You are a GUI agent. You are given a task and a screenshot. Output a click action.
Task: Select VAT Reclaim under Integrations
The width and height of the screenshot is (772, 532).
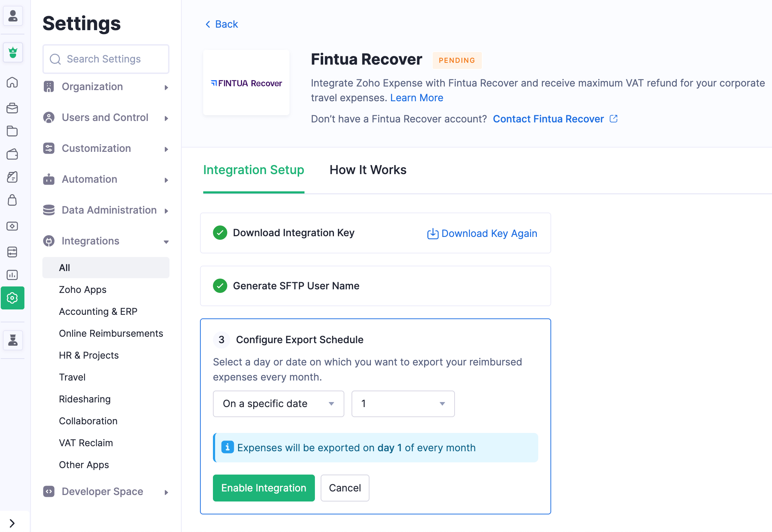(86, 443)
